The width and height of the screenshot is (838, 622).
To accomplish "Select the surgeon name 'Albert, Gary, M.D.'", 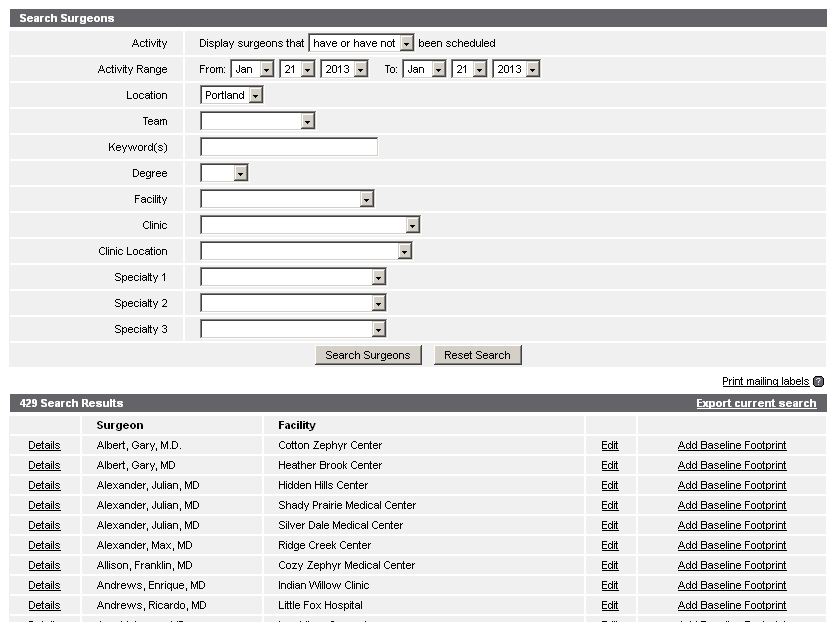I will tap(139, 445).
